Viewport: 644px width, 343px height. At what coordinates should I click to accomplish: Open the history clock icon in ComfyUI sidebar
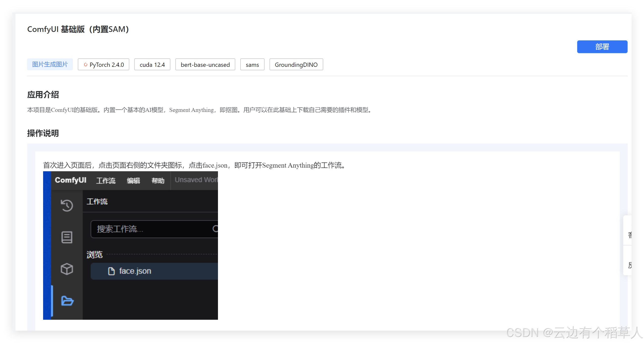point(67,205)
